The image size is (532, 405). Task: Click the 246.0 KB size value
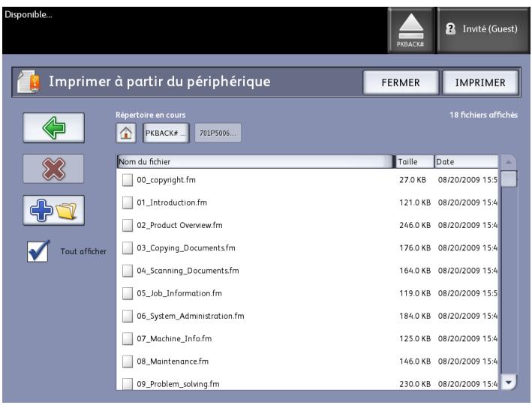click(415, 226)
